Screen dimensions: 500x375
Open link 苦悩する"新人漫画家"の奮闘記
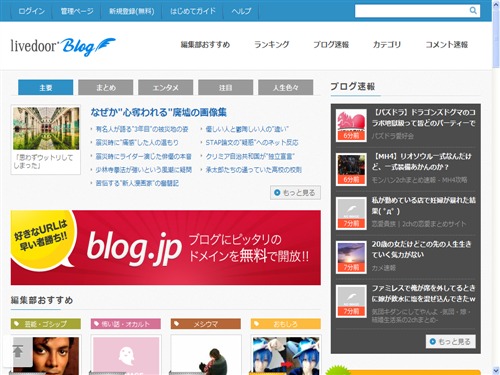(137, 183)
